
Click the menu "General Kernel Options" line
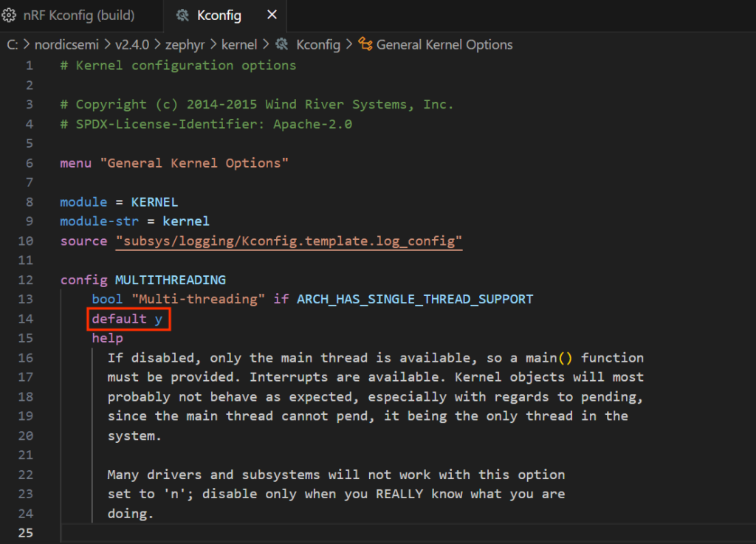[173, 162]
